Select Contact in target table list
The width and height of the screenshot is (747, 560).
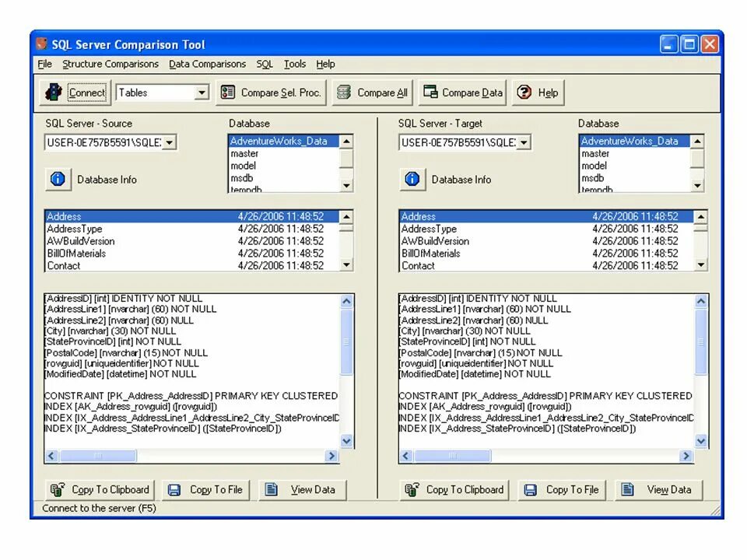point(546,266)
